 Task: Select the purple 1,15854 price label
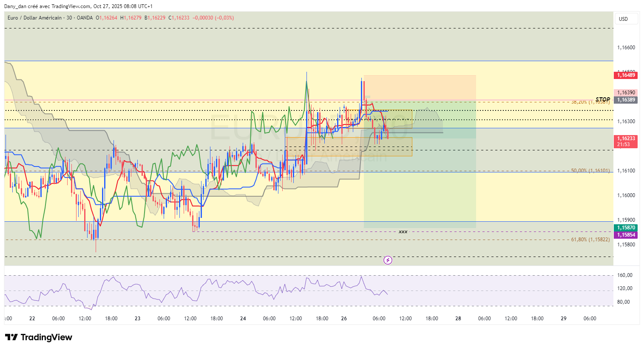626,235
